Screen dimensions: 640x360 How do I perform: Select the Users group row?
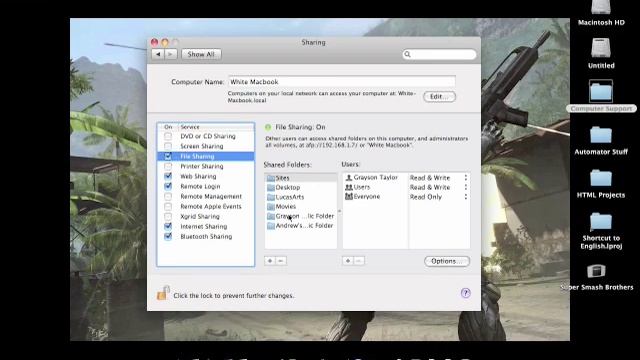coord(376,187)
